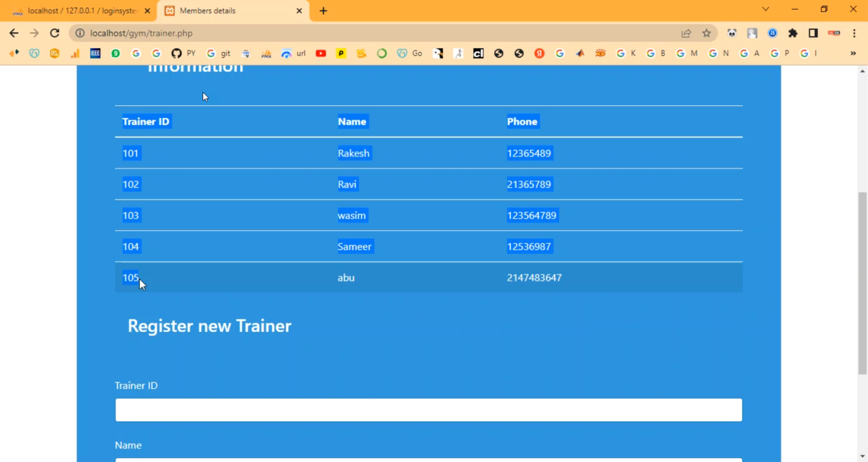
Task: Click the 'Name' column header
Action: (352, 121)
